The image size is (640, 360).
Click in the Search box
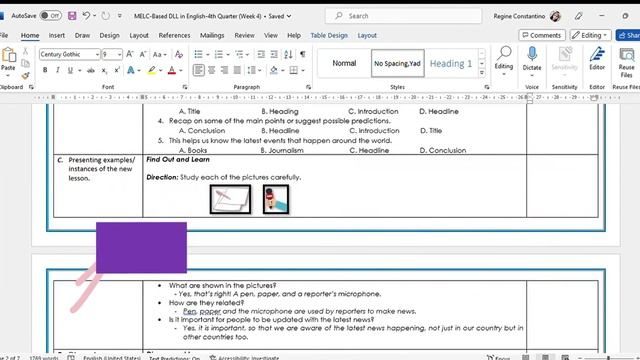coord(403,16)
